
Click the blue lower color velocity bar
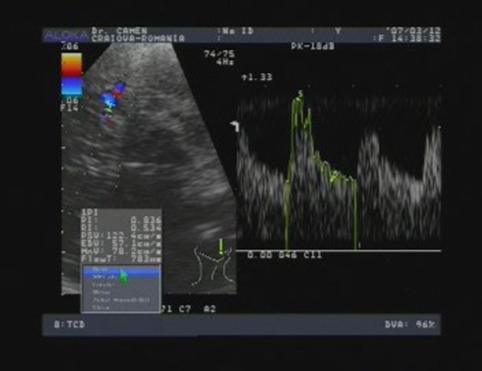click(71, 86)
